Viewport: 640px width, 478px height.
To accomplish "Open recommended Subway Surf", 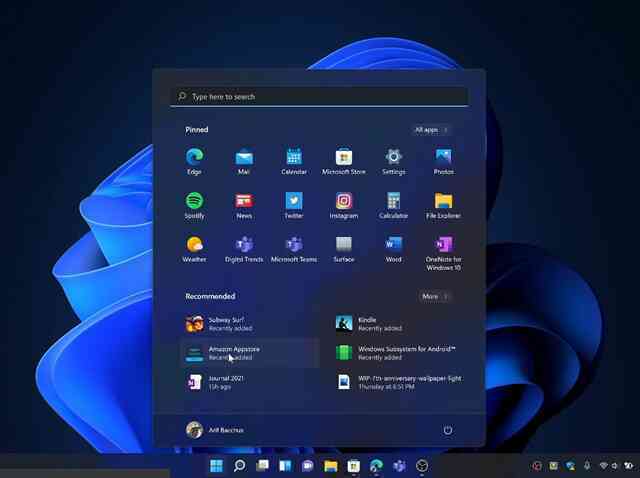I will (250, 324).
